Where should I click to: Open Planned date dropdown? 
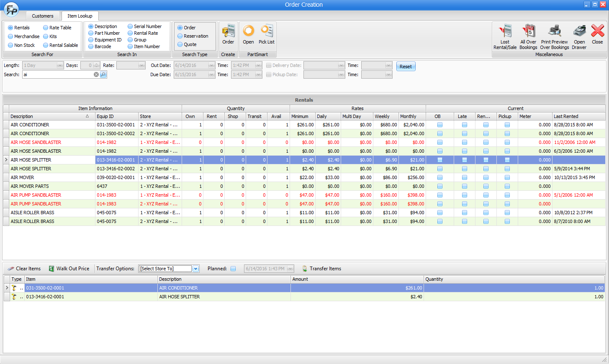tap(290, 269)
